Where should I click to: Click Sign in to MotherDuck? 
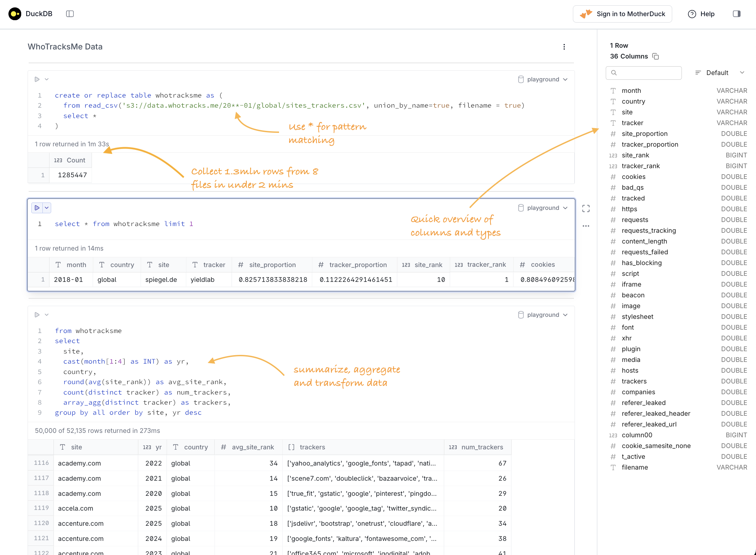622,14
